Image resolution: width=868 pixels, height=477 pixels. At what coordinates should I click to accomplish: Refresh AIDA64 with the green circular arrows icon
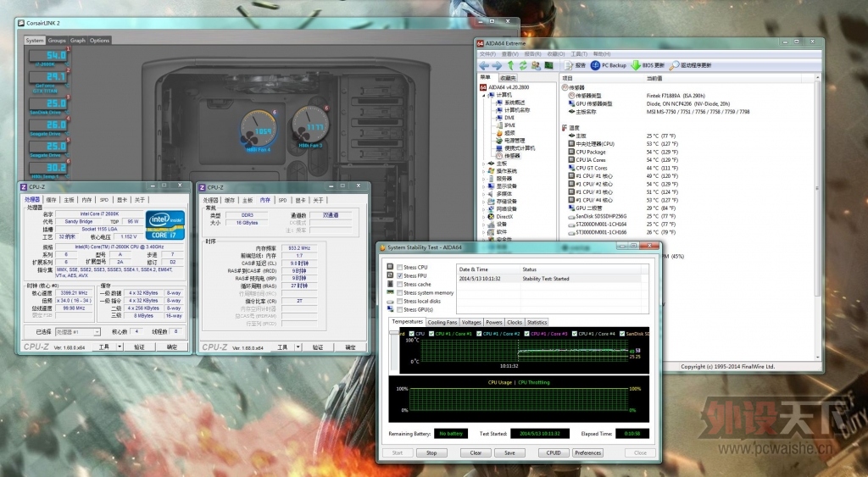click(522, 65)
